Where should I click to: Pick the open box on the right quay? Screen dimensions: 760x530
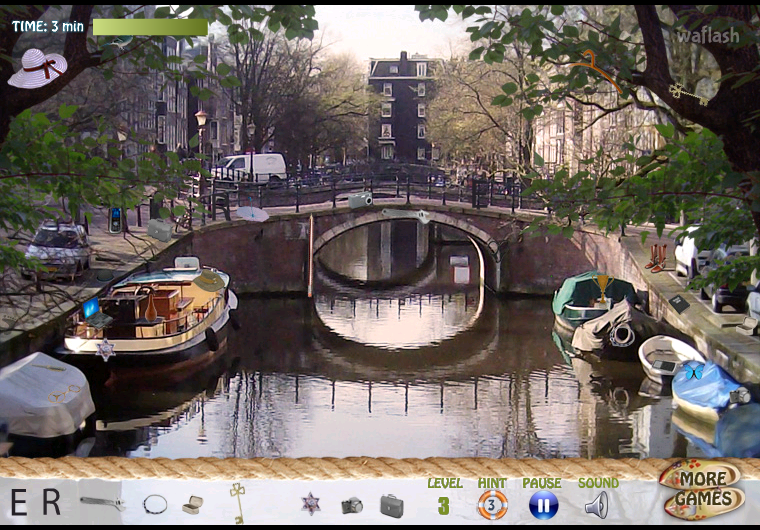point(746,325)
